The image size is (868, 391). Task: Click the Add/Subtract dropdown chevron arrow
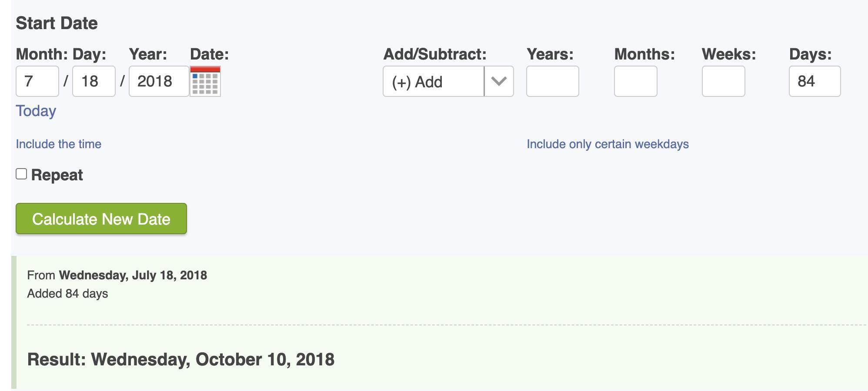point(499,81)
